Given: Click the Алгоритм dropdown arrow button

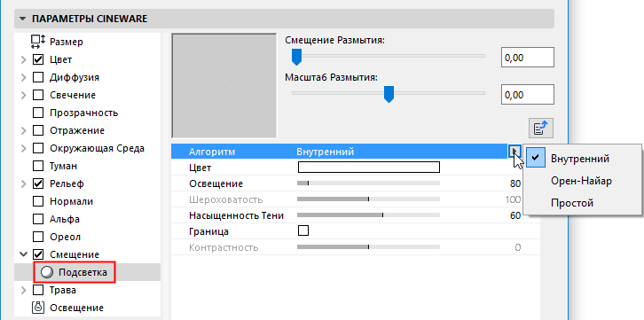Looking at the screenshot, I should point(514,152).
